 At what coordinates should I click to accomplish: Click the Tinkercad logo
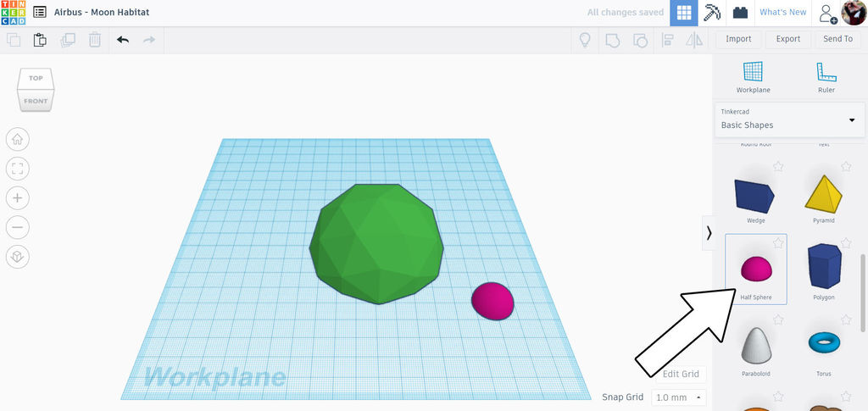click(x=13, y=13)
